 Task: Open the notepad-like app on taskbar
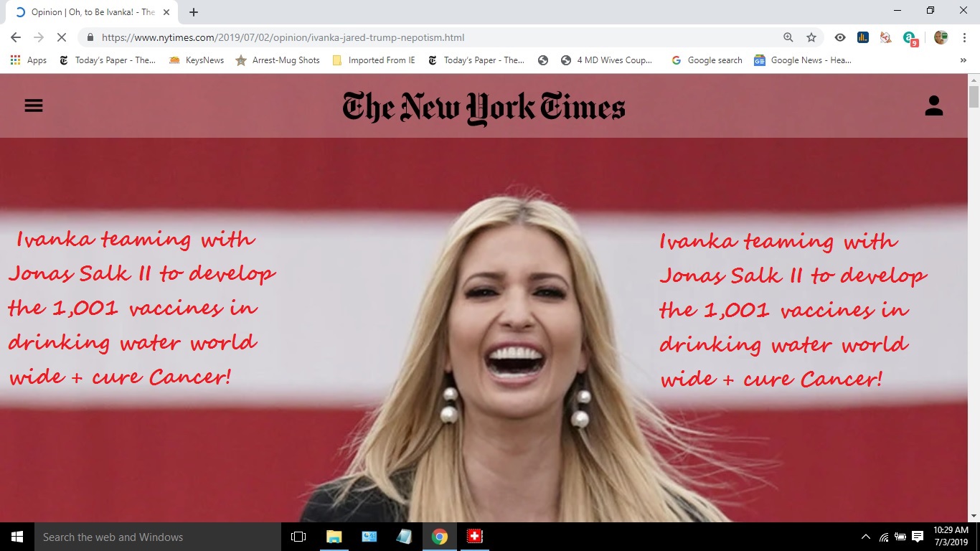(x=404, y=537)
